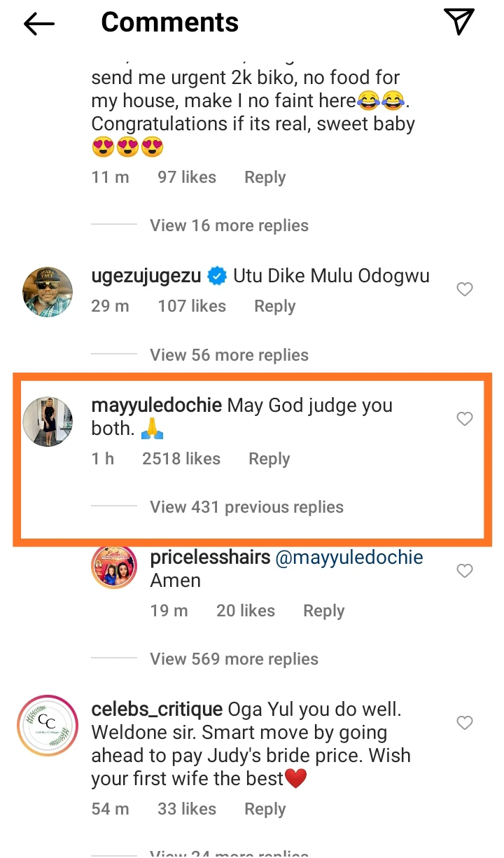This screenshot has height=858, width=504.
Task: Reply to pricelesshairs' comment
Action: click(323, 611)
